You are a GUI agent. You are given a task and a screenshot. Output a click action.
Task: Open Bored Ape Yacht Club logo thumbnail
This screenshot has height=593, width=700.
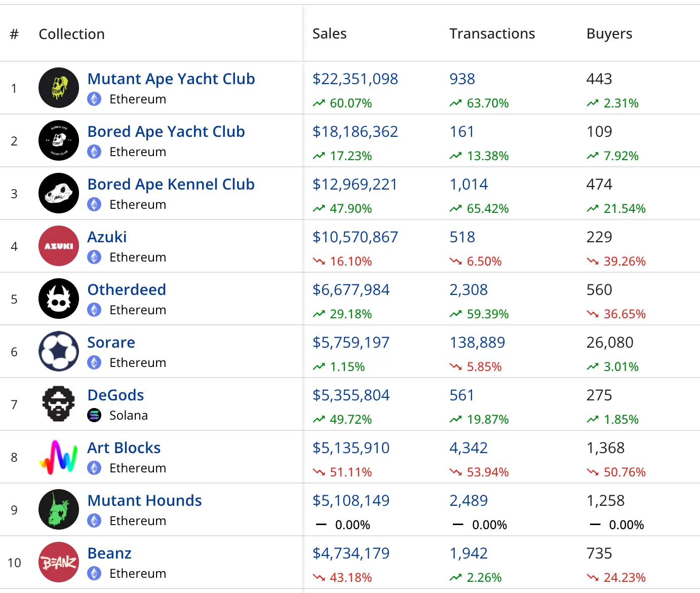click(59, 140)
